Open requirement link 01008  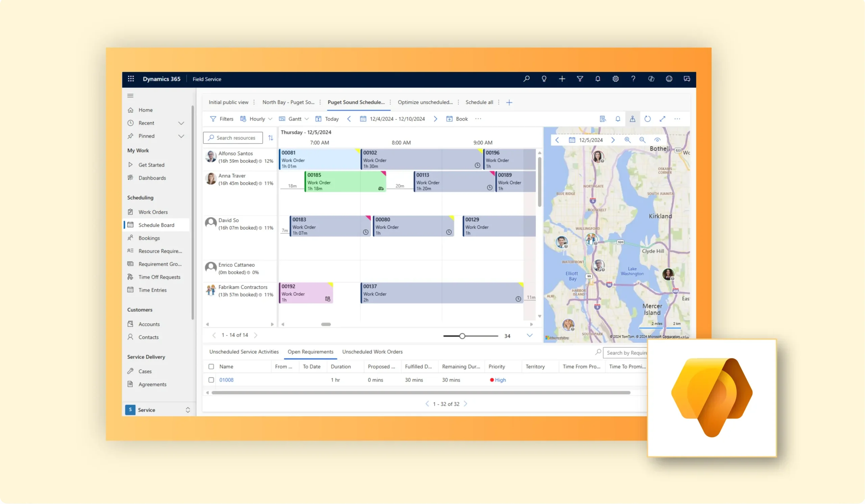(x=226, y=380)
